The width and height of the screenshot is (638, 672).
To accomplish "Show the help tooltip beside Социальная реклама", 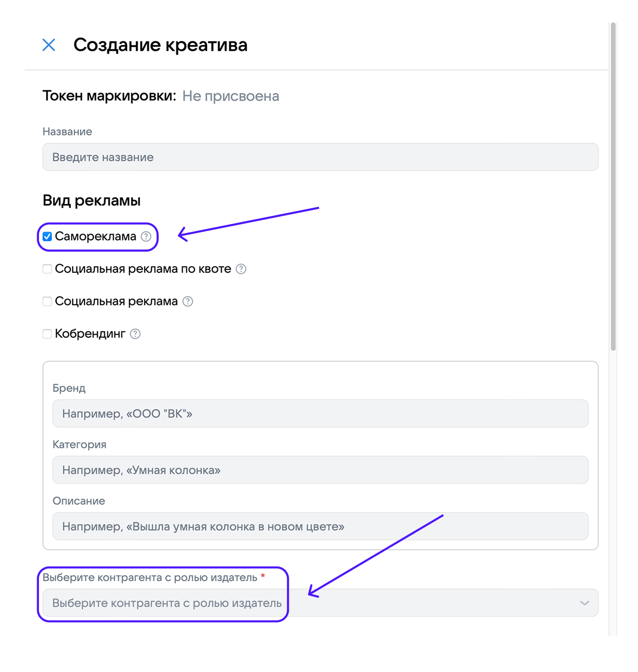I will 188,301.
